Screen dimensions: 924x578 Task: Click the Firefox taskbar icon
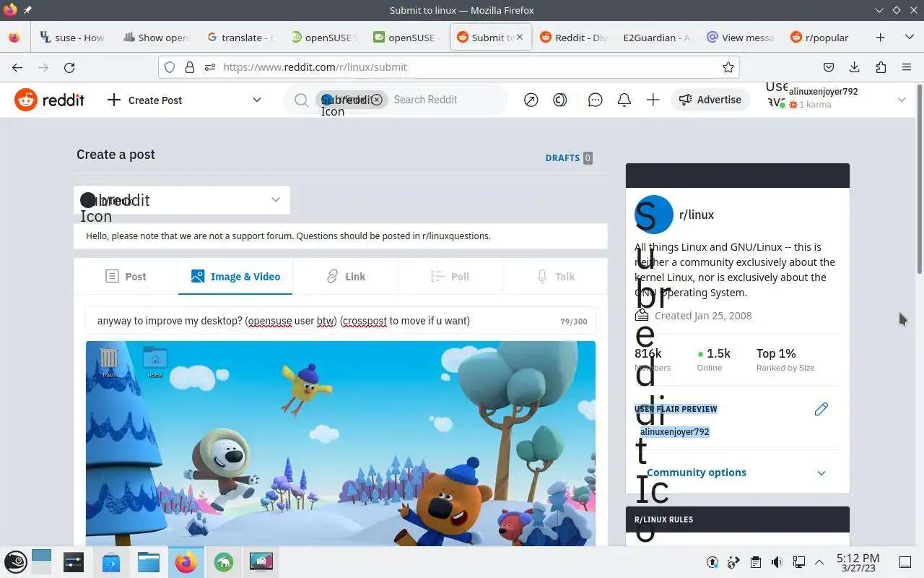(x=186, y=562)
